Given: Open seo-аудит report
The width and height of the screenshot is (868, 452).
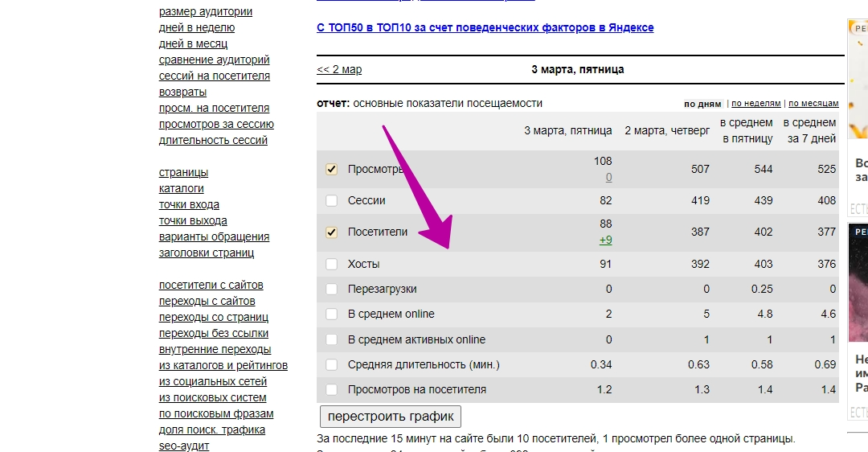Looking at the screenshot, I should click(x=184, y=446).
